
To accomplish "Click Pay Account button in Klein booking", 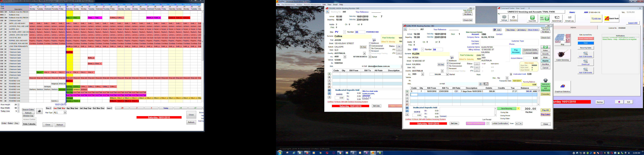I will (516, 51).
